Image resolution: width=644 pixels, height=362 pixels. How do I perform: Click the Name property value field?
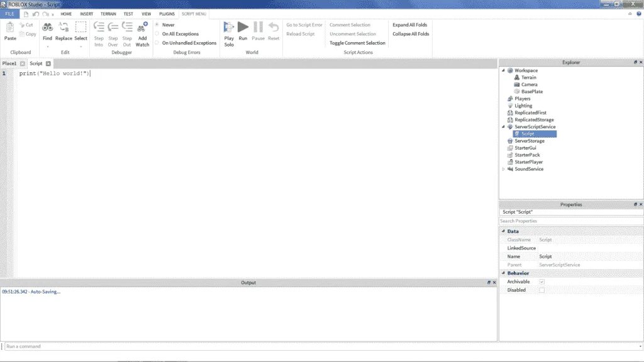(590, 256)
